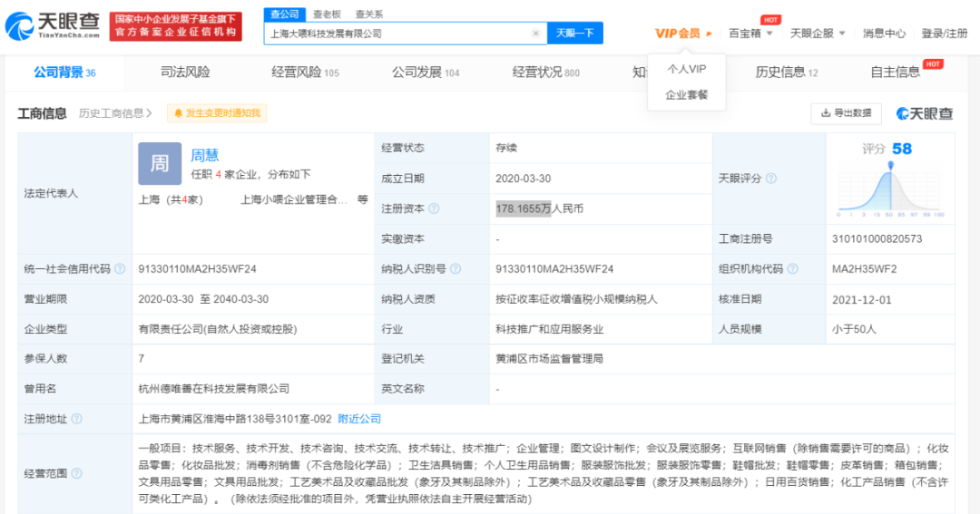Click the 导出数据 button
The height and width of the screenshot is (514, 980).
tap(847, 113)
